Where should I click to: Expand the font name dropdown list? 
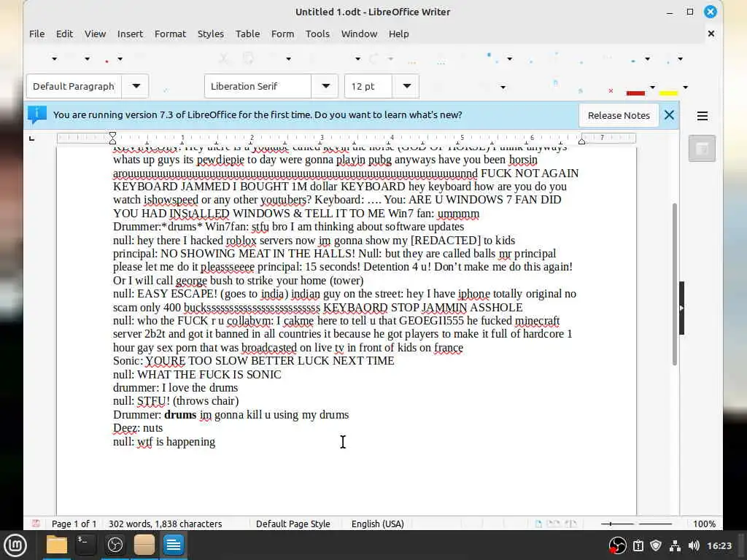(x=325, y=86)
